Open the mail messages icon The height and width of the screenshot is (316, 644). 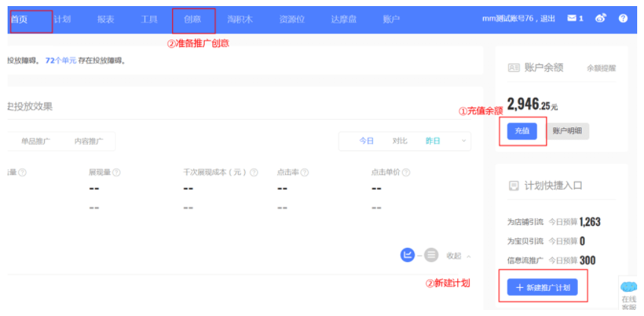coord(572,18)
